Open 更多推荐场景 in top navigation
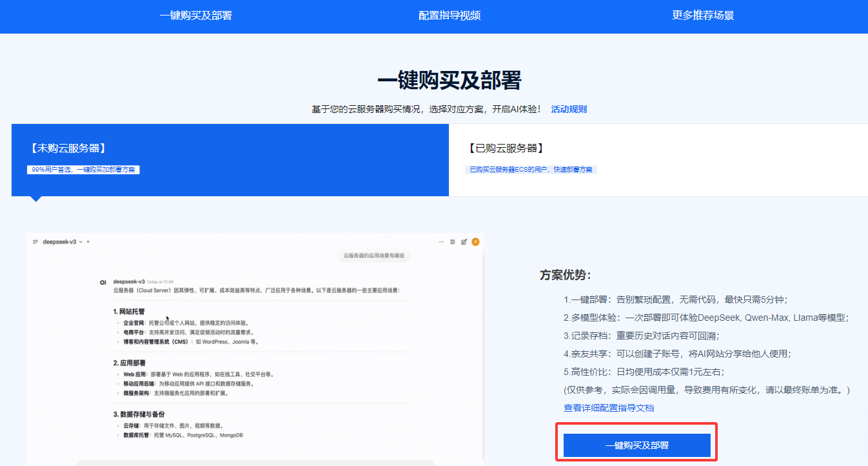This screenshot has width=868, height=466. point(703,15)
